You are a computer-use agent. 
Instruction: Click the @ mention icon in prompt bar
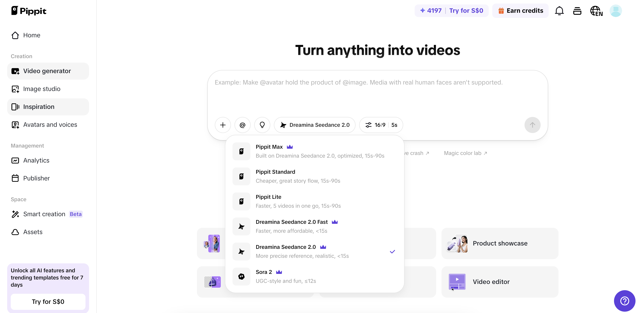242,125
